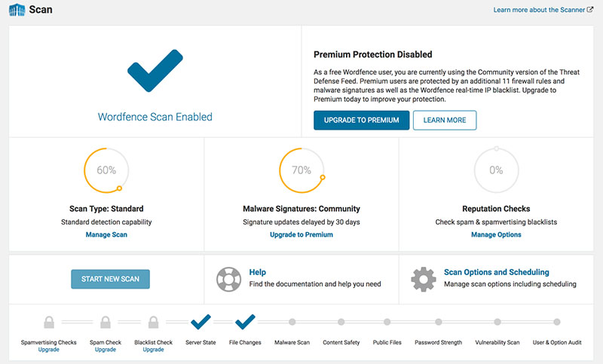Image resolution: width=603 pixels, height=364 pixels.
Task: Click the Server State checkmark icon
Action: pyautogui.click(x=200, y=322)
